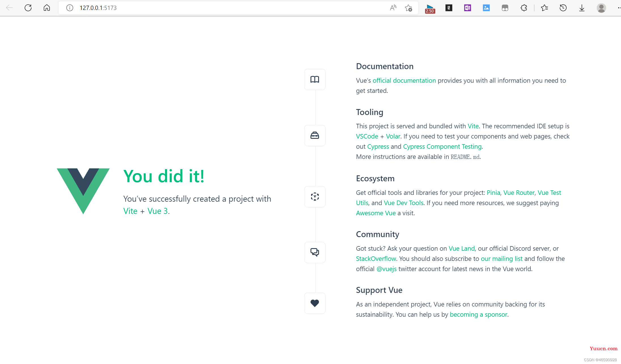Open the Extensions puzzle piece menu

[524, 8]
